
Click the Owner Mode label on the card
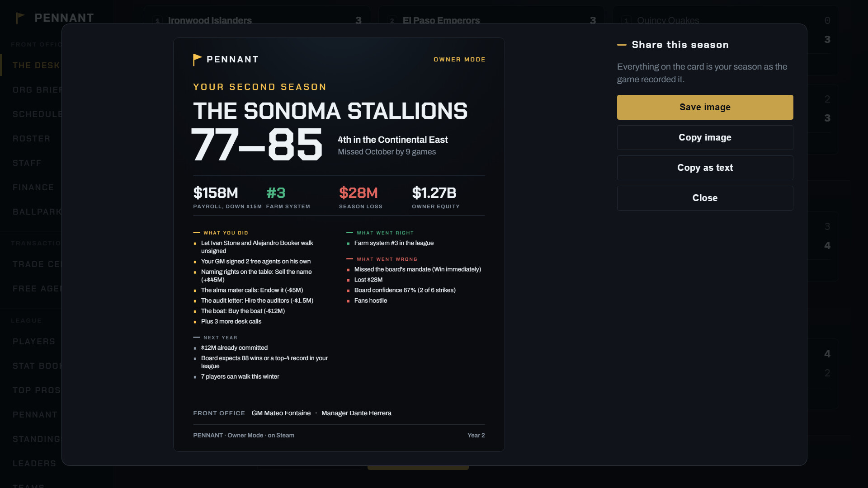459,60
